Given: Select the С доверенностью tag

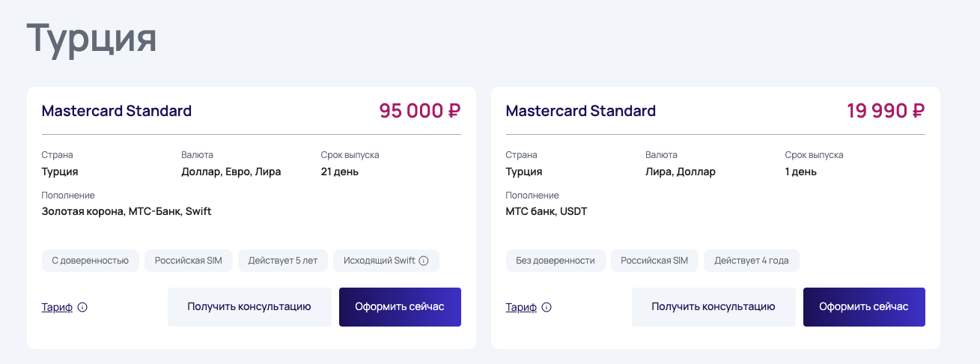Looking at the screenshot, I should [90, 261].
